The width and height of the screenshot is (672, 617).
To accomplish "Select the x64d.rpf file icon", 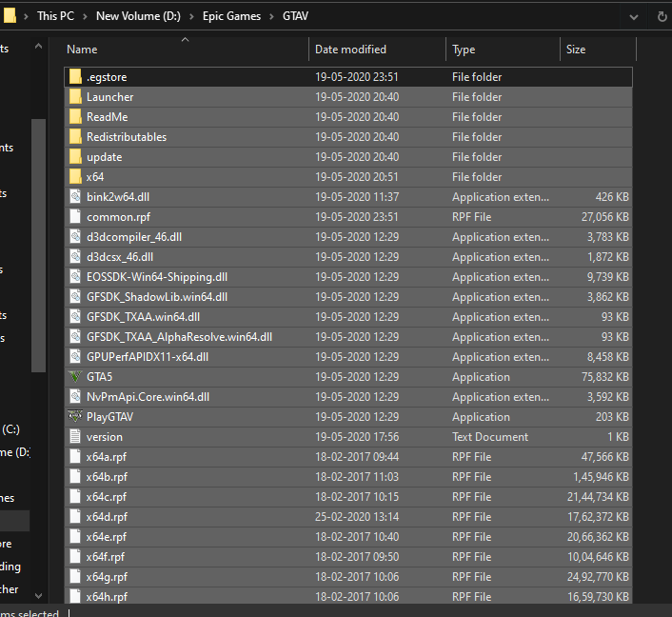I will 75,517.
